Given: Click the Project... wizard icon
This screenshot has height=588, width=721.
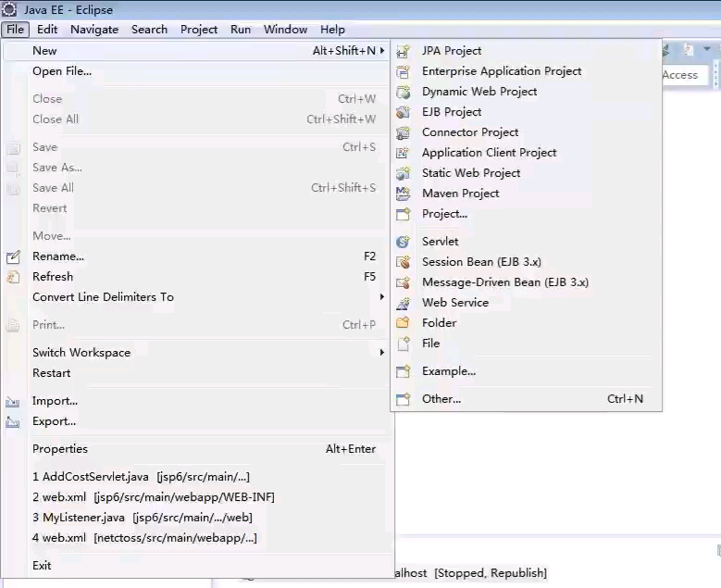Looking at the screenshot, I should [x=403, y=214].
